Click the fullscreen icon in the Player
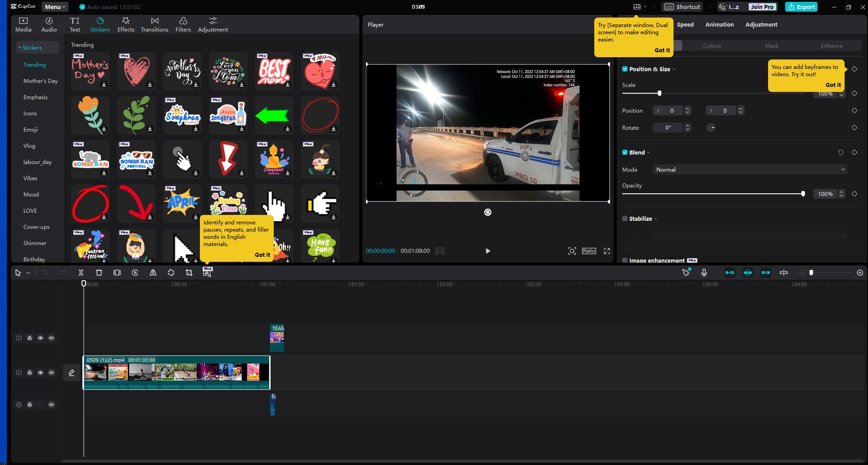868x465 pixels. (607, 251)
